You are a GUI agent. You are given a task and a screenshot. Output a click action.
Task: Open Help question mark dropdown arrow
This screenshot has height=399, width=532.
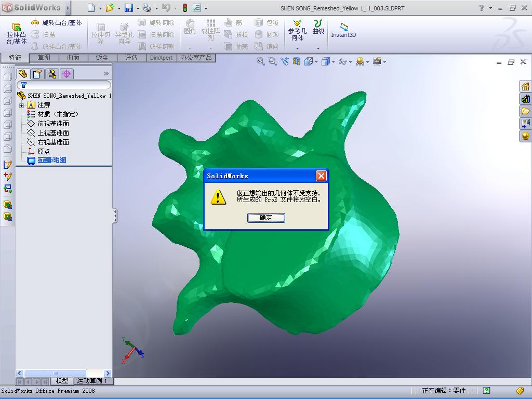click(490, 8)
